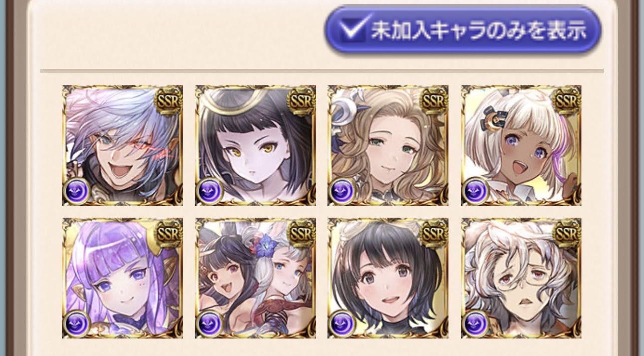Select the wavy blonde-haired horned woman portrait
644x356 pixels.
click(x=388, y=145)
